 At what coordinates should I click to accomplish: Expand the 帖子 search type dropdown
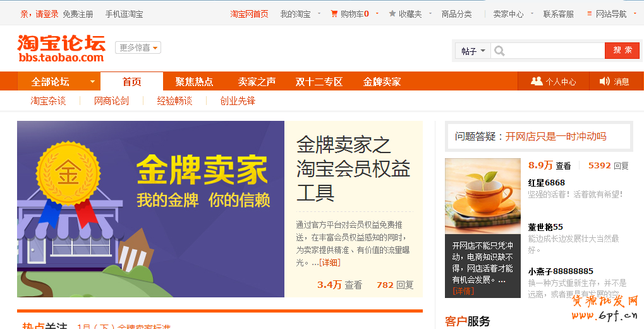click(x=473, y=51)
